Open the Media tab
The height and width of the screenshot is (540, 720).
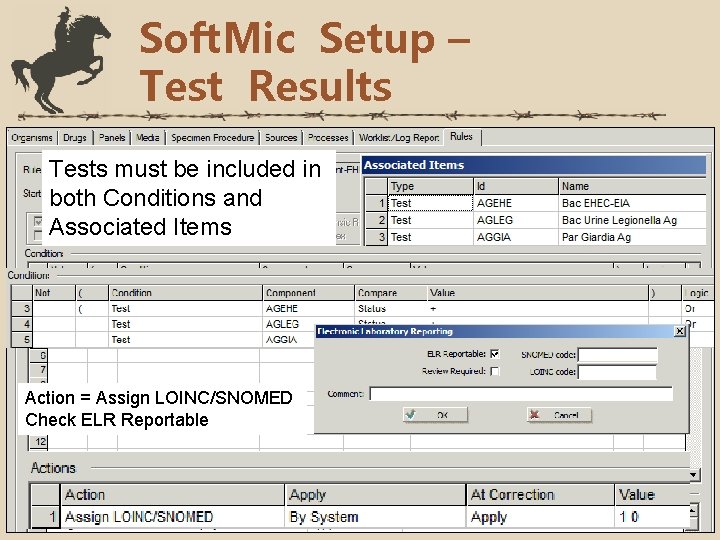(147, 138)
